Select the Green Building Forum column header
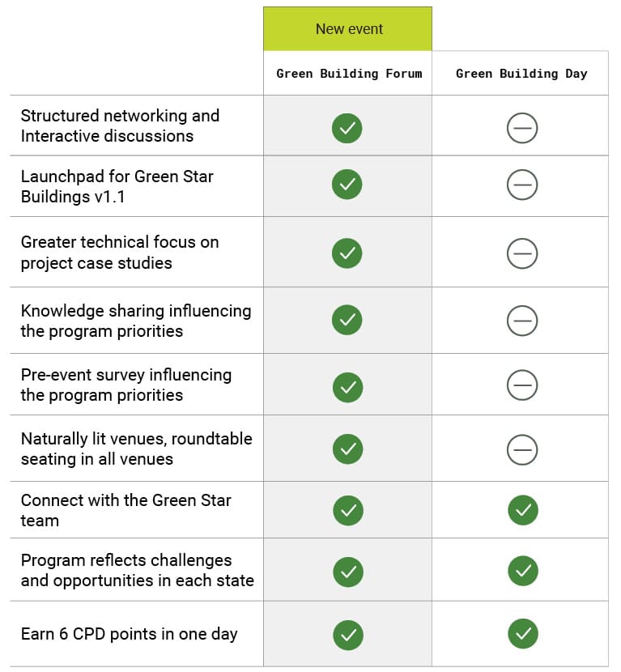The image size is (621, 672). point(347,74)
